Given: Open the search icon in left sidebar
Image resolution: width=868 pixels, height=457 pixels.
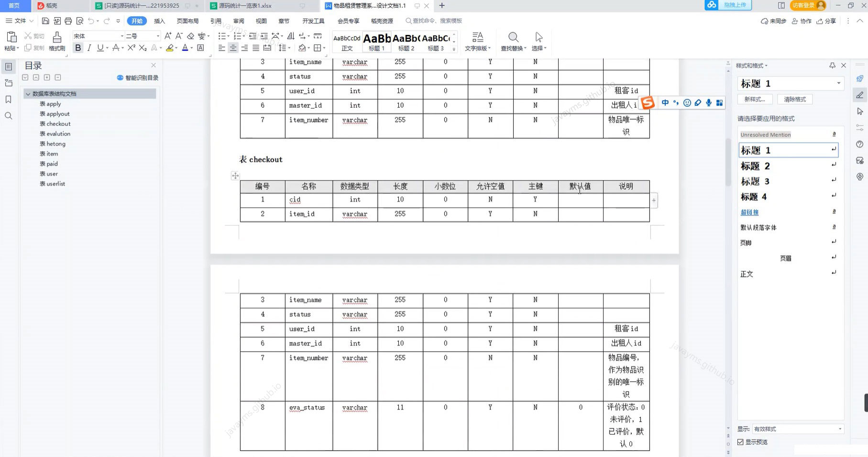Looking at the screenshot, I should (8, 115).
